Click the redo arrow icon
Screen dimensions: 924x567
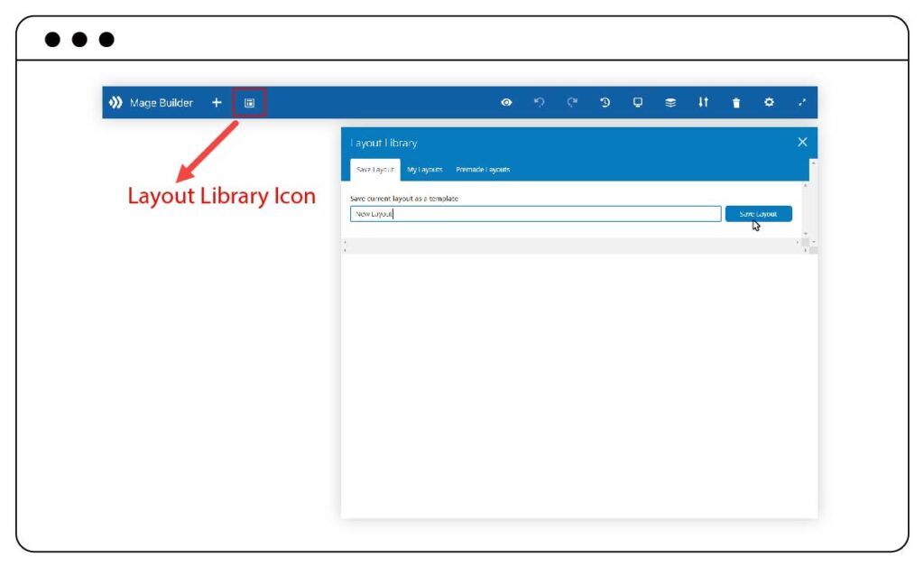[572, 103]
